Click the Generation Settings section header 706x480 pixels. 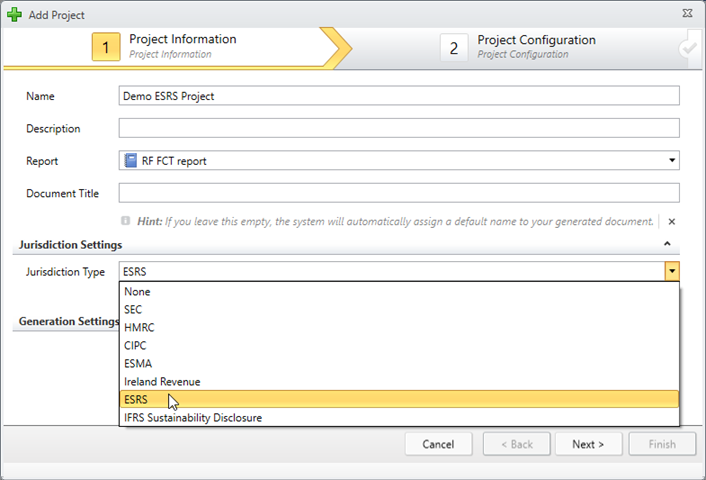click(x=68, y=321)
